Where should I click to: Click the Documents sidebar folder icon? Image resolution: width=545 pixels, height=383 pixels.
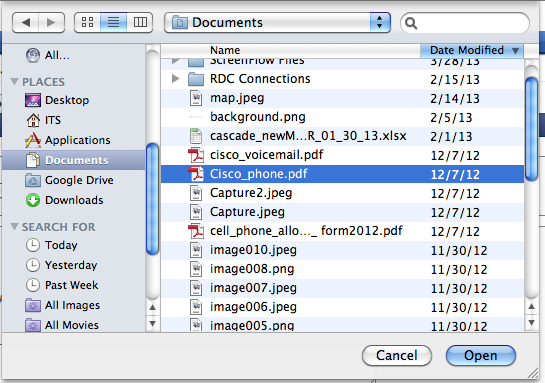33,160
